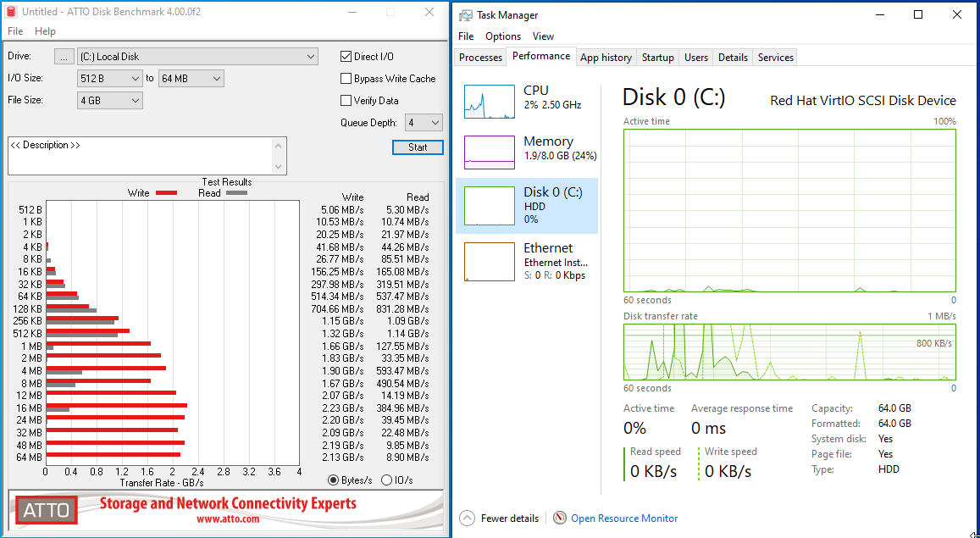
Task: Click the 16 MB write value 2.23 GB/s
Action: click(342, 408)
